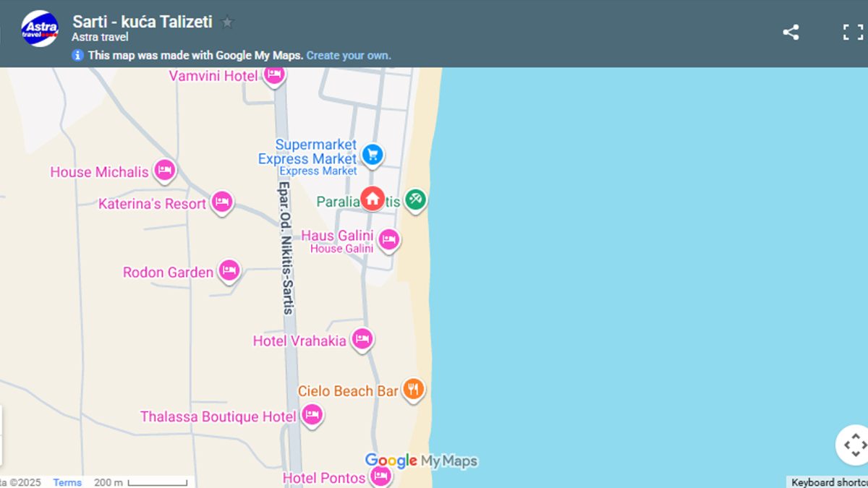Click the Katerina's Resort pin icon
Image resolution: width=868 pixels, height=488 pixels.
point(222,202)
